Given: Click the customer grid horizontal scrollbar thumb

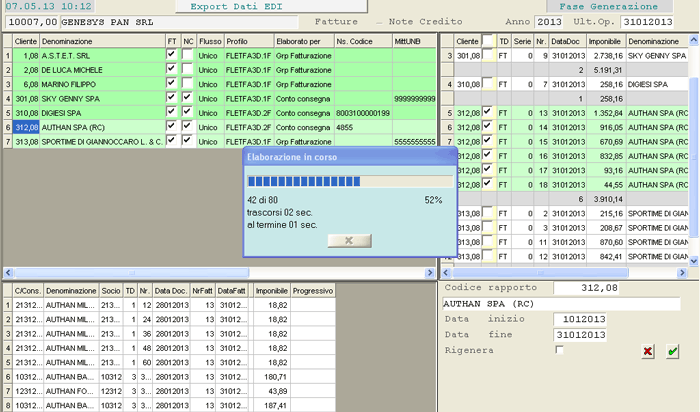Looking at the screenshot, I should click(132, 272).
